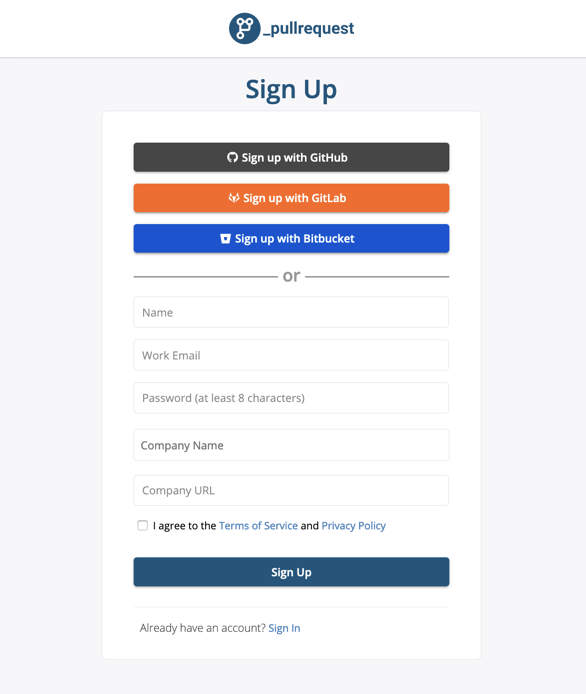Choose Sign up with GitLab label

(295, 198)
